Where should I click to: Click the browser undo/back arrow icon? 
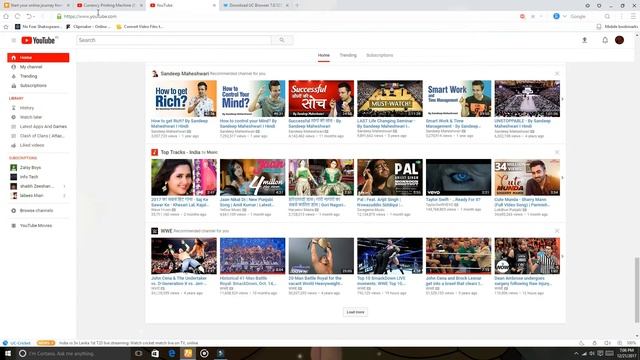[29, 16]
